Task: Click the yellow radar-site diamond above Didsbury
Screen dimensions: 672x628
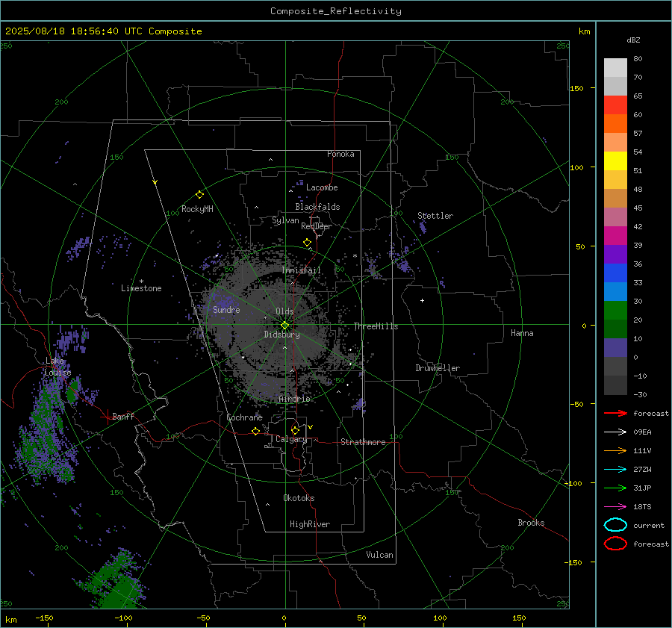Action: pos(284,325)
